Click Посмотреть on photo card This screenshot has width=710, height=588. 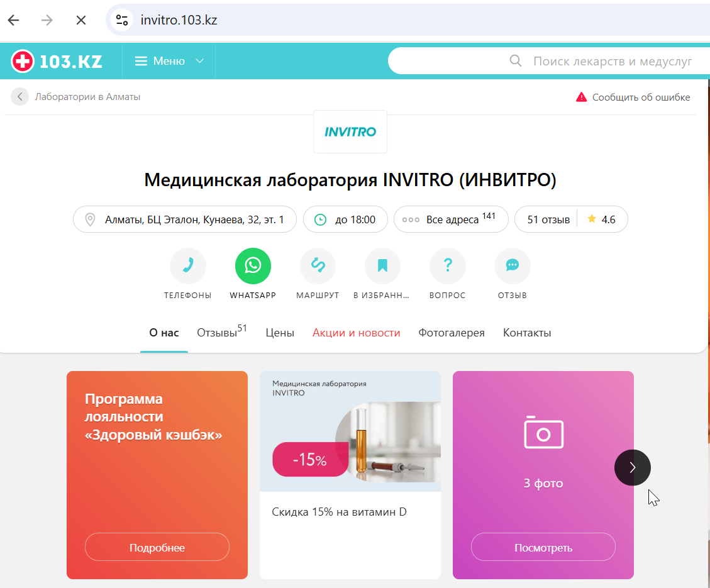(x=543, y=546)
